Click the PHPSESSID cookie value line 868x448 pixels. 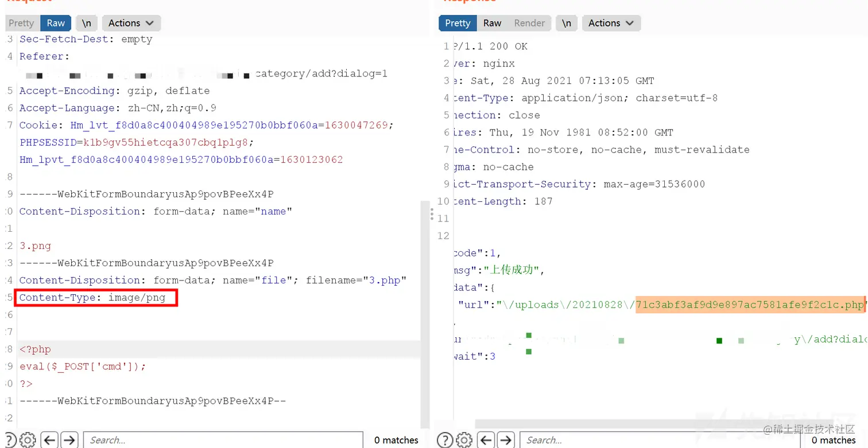click(137, 142)
